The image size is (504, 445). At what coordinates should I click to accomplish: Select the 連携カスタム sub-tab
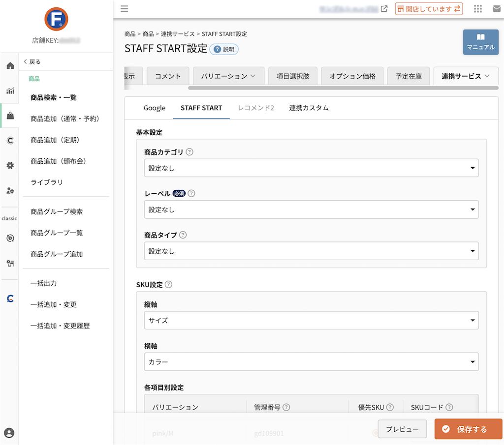[309, 108]
